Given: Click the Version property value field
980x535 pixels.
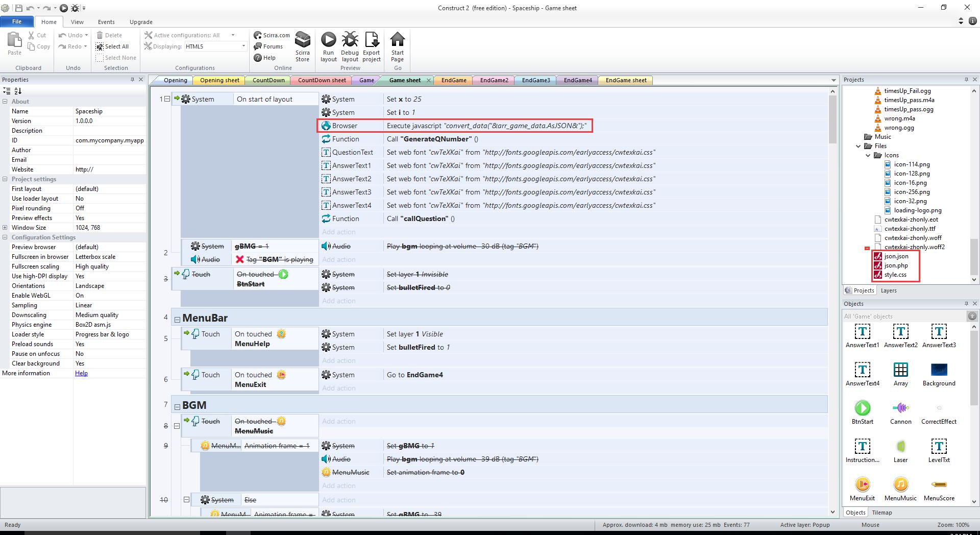Looking at the screenshot, I should [109, 121].
